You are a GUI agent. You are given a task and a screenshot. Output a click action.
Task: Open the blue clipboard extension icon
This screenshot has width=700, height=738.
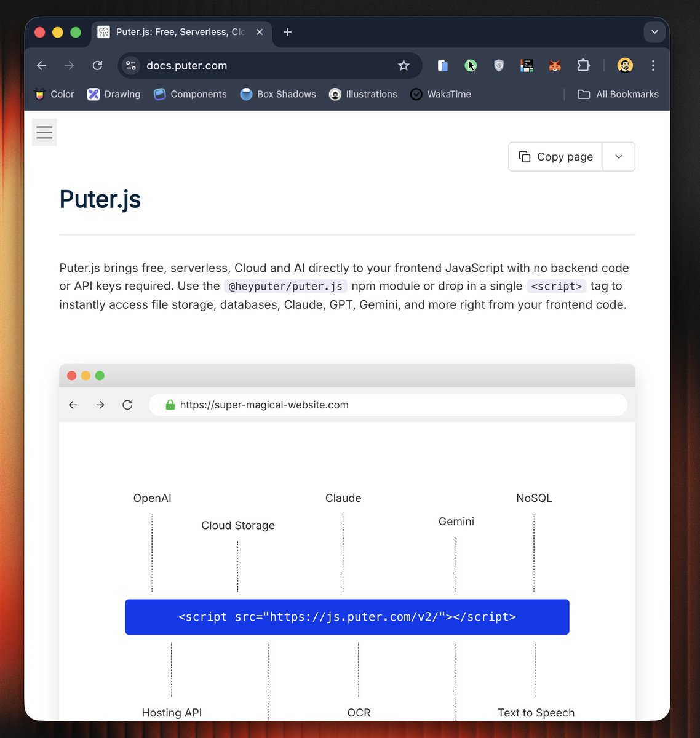[442, 65]
